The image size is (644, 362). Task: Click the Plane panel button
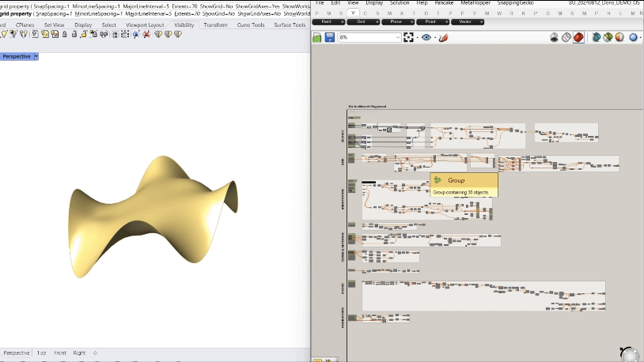point(396,22)
